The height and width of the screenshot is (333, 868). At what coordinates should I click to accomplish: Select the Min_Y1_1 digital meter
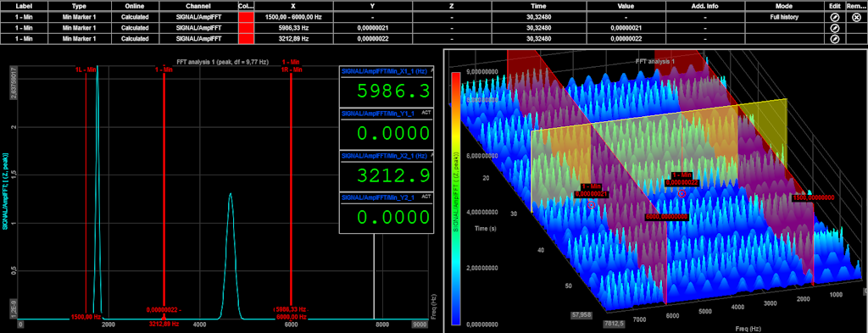tap(386, 128)
